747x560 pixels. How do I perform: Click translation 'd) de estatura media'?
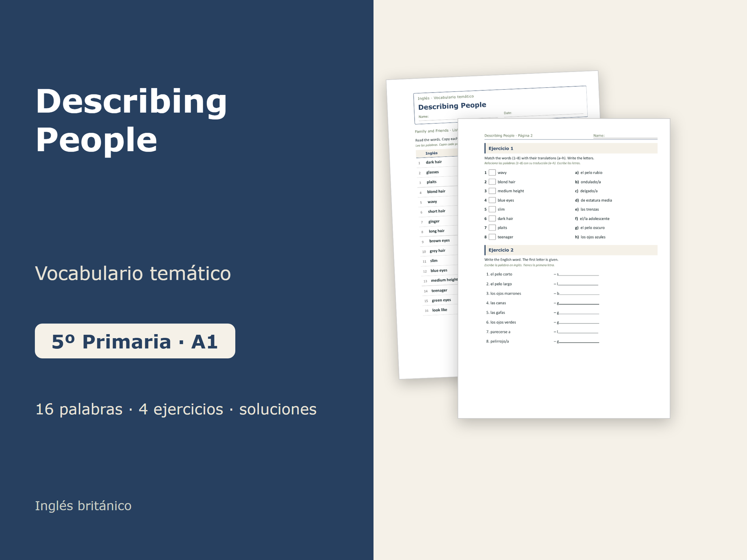point(593,200)
